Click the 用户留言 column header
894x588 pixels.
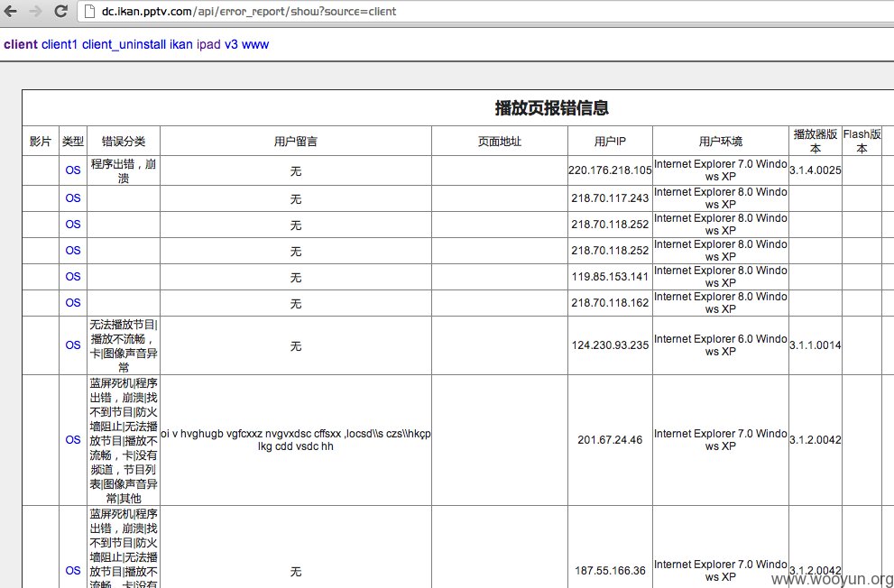pos(295,142)
